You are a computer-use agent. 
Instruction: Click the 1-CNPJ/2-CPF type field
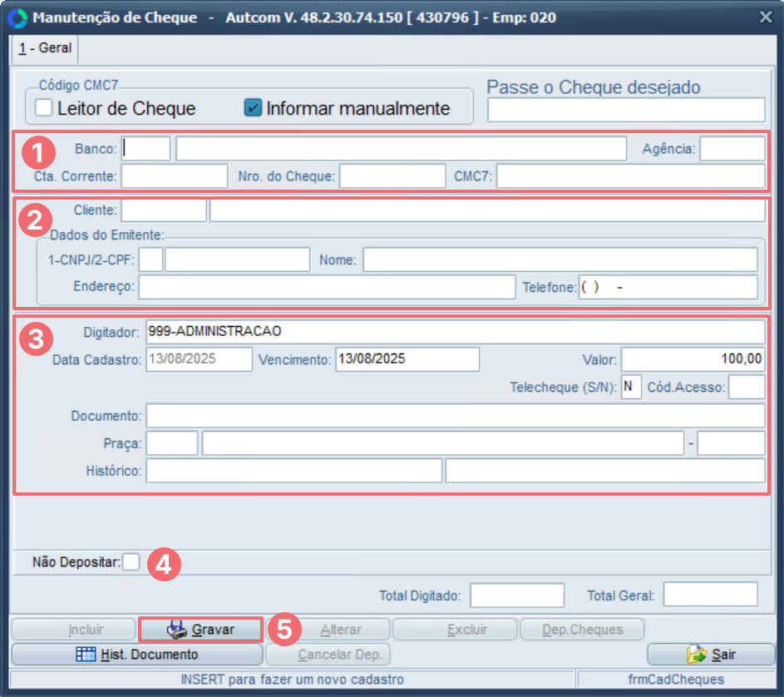pos(151,260)
